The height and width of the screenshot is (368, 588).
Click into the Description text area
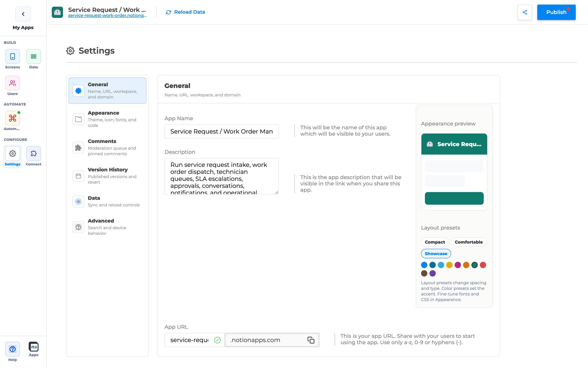pos(222,176)
